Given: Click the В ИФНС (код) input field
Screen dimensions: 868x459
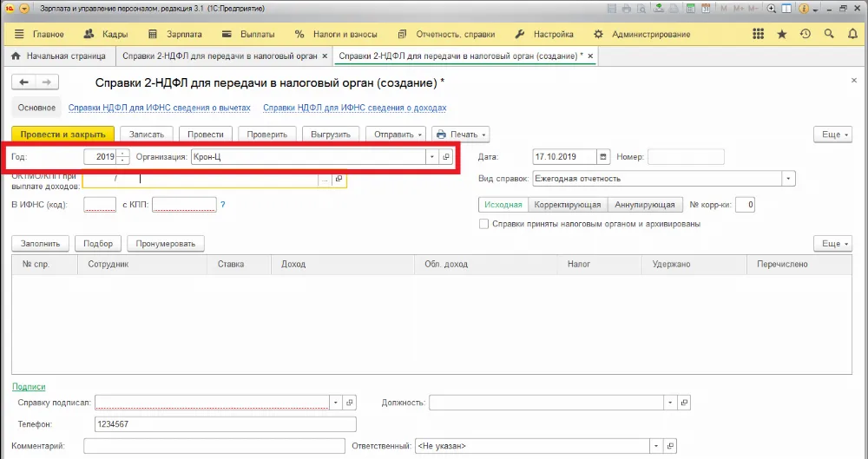Looking at the screenshot, I should 100,205.
